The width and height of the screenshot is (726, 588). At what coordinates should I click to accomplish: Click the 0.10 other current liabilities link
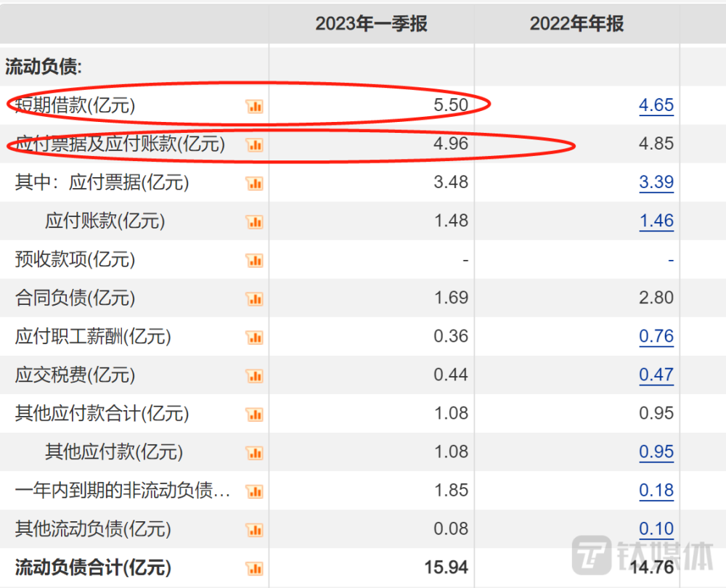point(656,528)
